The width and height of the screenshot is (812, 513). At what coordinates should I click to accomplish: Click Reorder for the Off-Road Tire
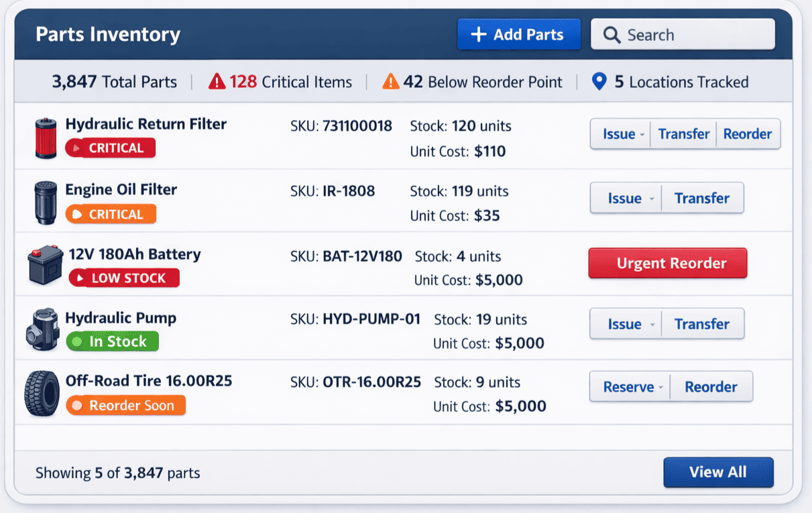click(x=711, y=386)
